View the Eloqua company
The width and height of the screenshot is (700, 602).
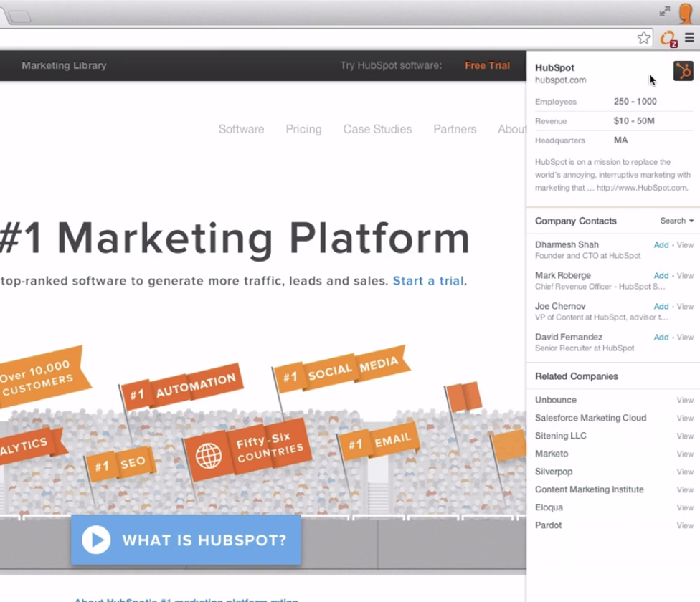click(x=685, y=507)
